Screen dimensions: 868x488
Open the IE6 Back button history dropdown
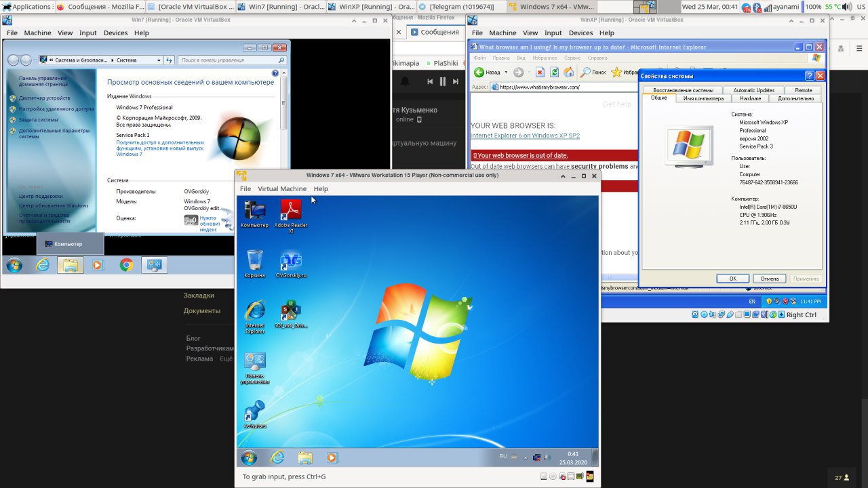[506, 72]
